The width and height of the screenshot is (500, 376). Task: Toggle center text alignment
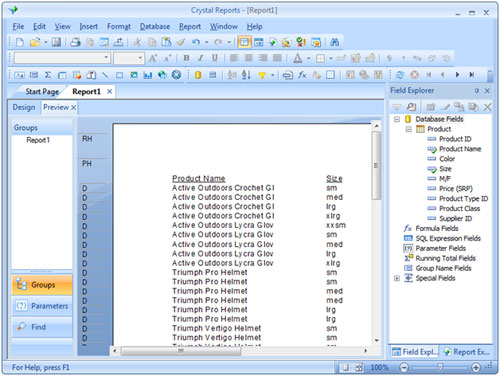tap(248, 58)
